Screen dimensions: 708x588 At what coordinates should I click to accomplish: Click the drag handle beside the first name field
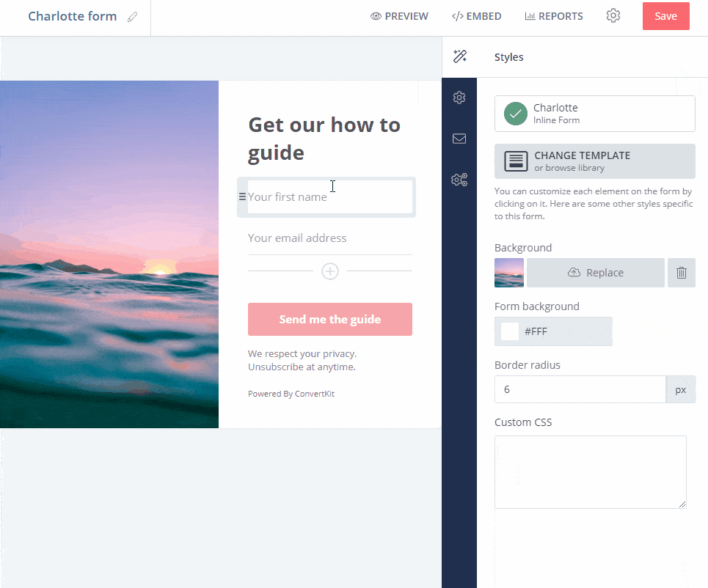242,196
